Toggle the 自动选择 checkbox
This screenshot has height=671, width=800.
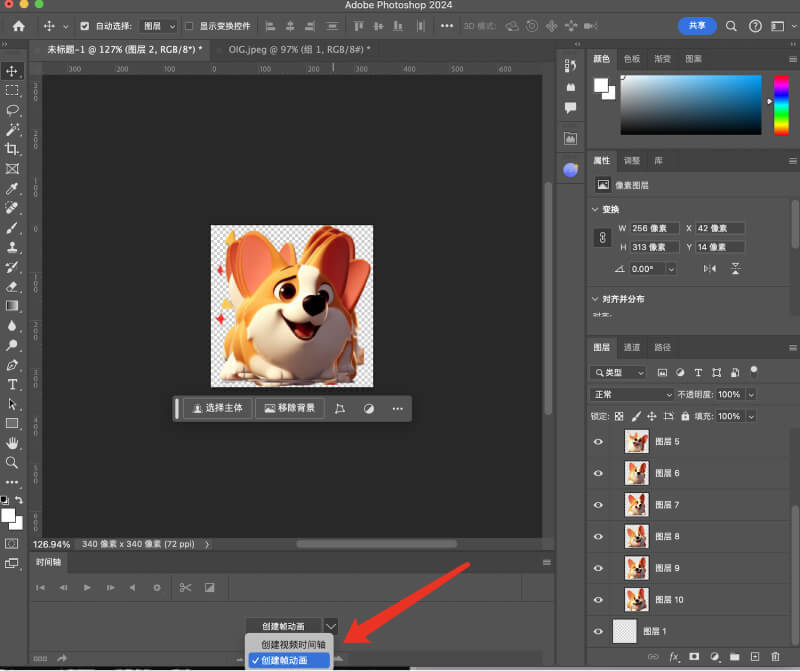(84, 26)
